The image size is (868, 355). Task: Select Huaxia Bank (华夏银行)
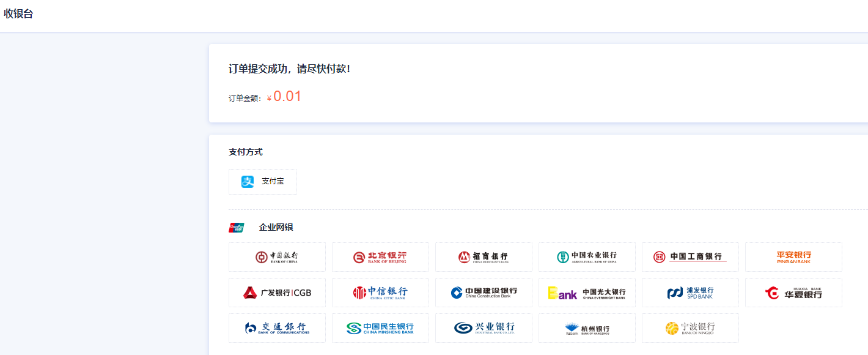point(793,293)
